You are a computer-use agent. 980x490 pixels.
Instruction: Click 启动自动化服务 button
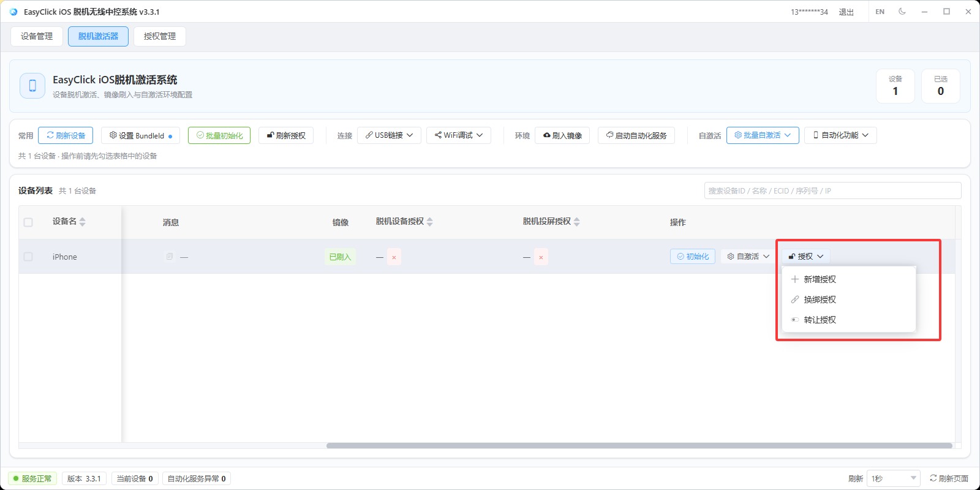636,135
